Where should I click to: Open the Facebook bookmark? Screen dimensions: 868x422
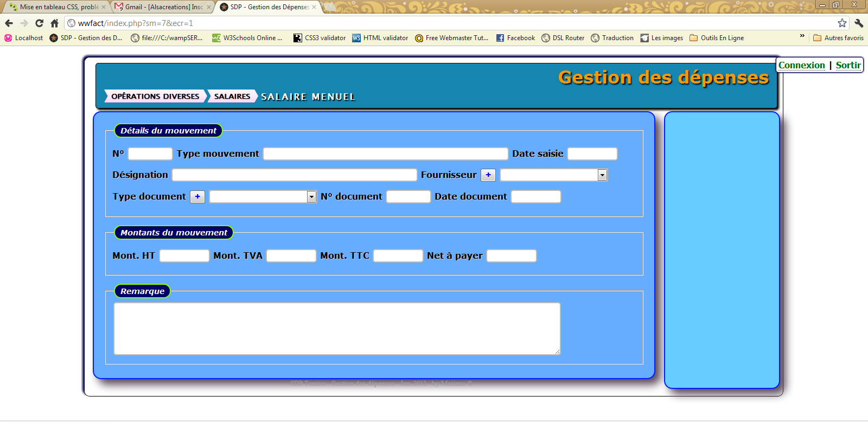(x=515, y=38)
